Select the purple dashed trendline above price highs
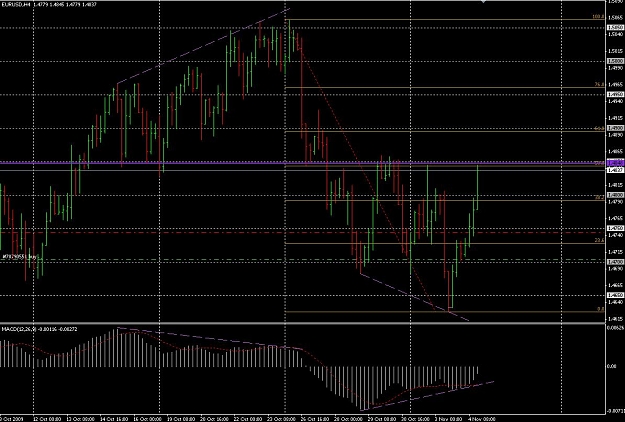The height and width of the screenshot is (422, 625). (203, 46)
